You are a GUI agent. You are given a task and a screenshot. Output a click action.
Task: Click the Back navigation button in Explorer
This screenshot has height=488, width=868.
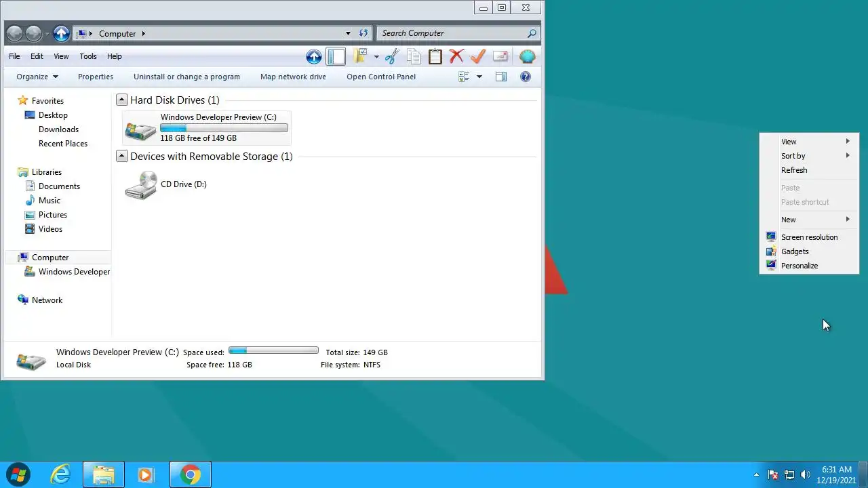coord(14,33)
